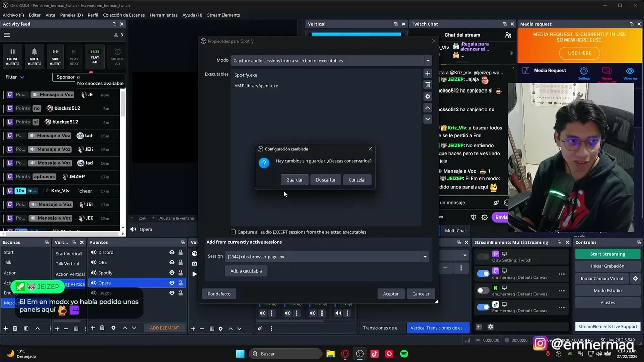Toggle visibility of Discord source
The height and width of the screenshot is (362, 644).
[172, 252]
